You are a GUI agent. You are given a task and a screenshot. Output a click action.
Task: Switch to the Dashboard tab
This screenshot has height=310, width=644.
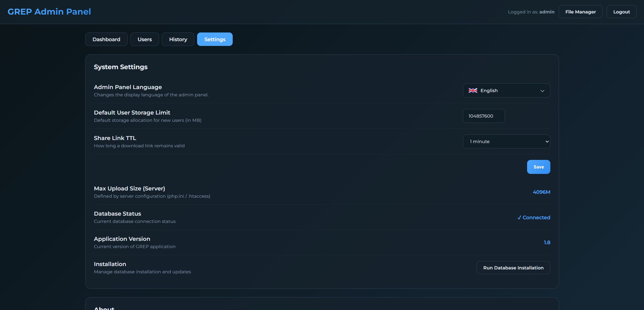click(106, 39)
